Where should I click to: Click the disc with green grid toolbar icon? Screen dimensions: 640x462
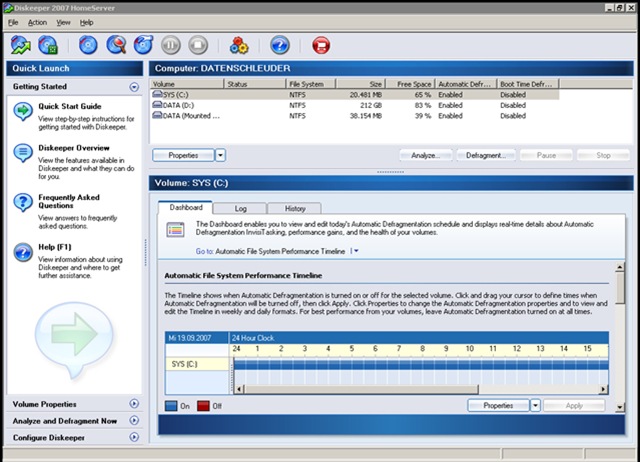48,45
